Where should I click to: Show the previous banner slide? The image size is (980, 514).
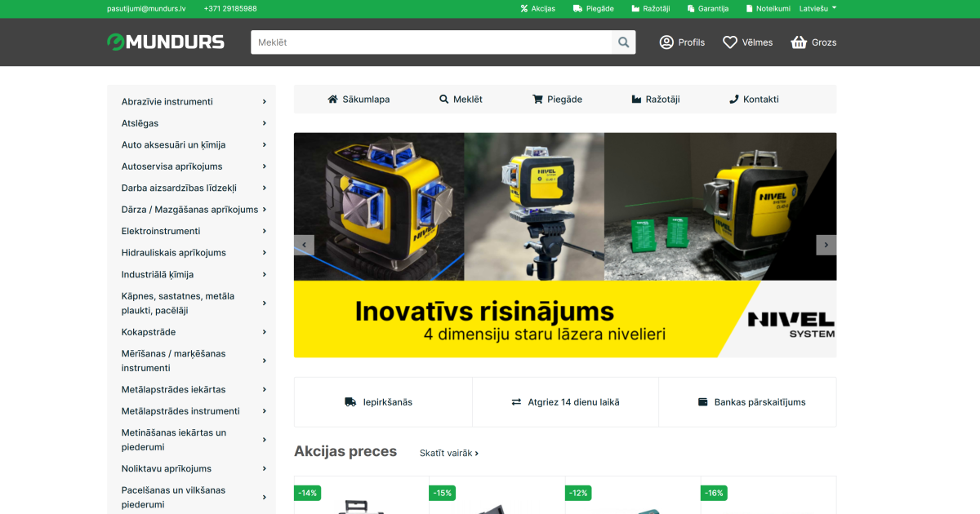[x=305, y=245]
